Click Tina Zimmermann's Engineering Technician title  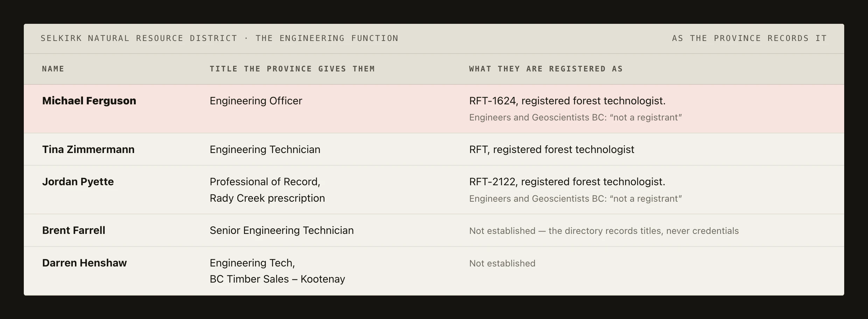[265, 150]
